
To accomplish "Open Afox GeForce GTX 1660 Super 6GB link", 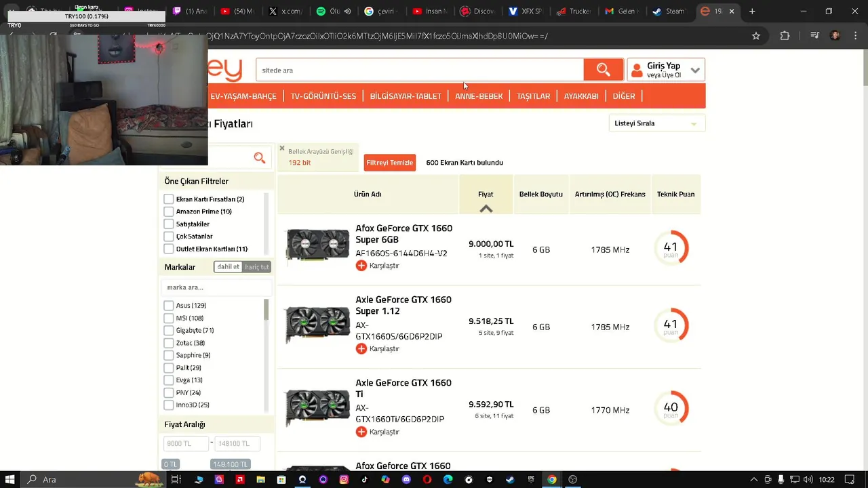I will point(403,234).
